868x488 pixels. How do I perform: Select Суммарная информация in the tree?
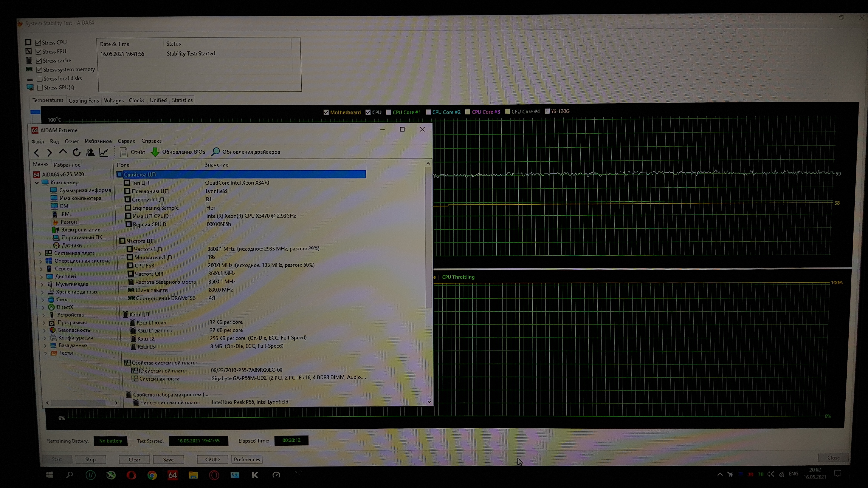tap(81, 190)
